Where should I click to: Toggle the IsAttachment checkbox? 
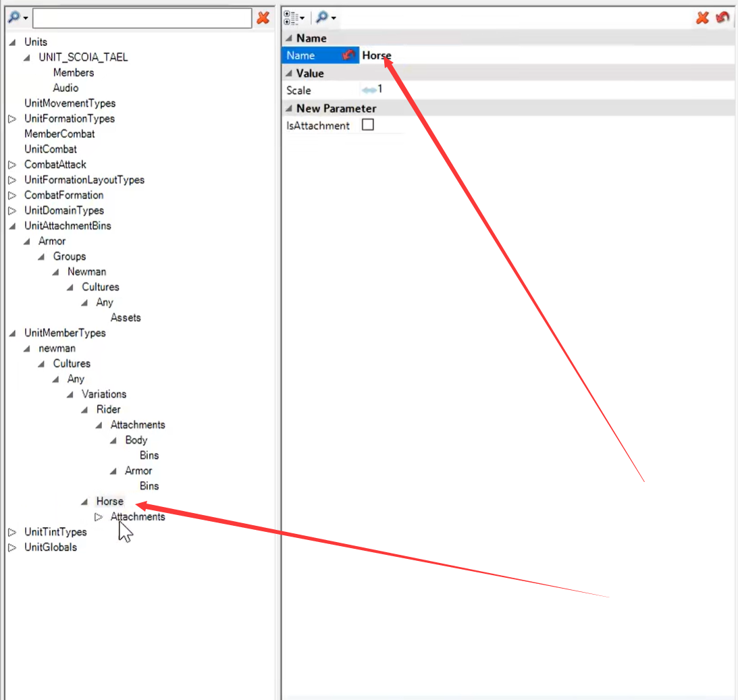coord(367,125)
